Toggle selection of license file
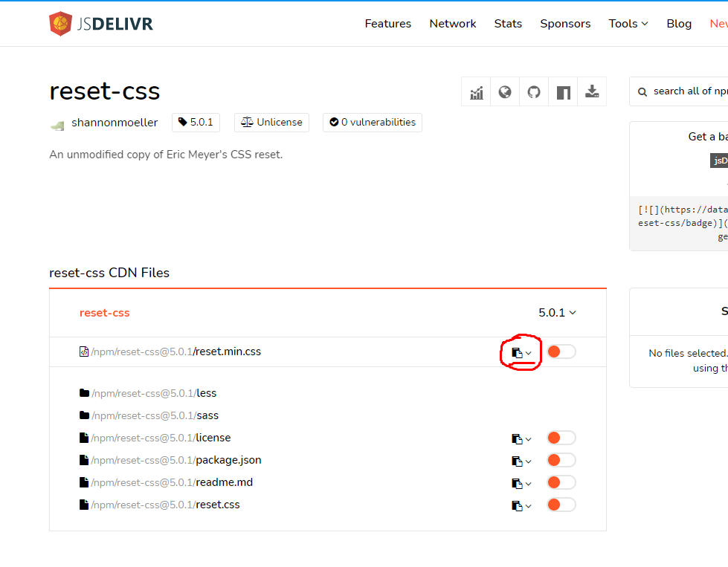Screen dimensions: 728x567 tap(561, 438)
